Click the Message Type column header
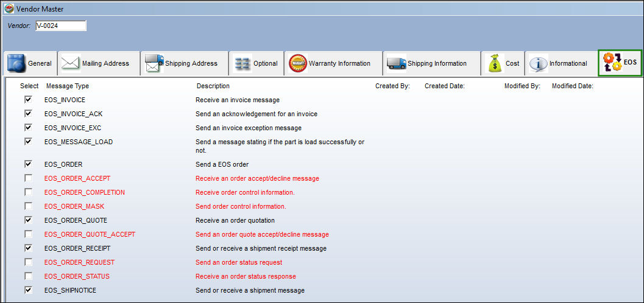The height and width of the screenshot is (303, 644). (68, 86)
